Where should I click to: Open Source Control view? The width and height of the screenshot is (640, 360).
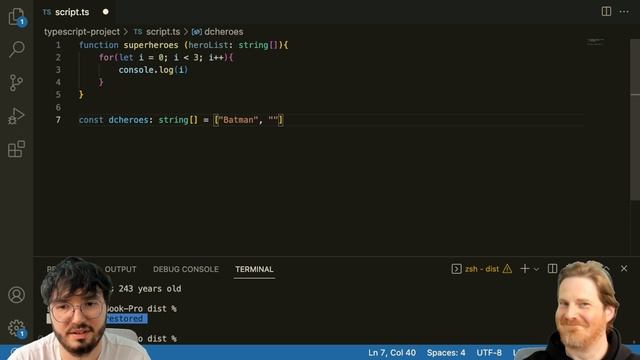[x=16, y=83]
